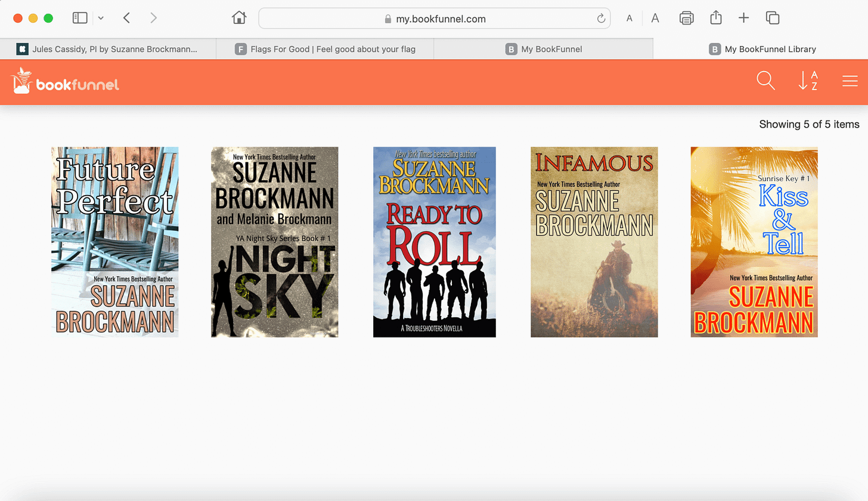Image resolution: width=868 pixels, height=501 pixels.
Task: Decrease text size with the smaller A button
Action: [x=628, y=18]
